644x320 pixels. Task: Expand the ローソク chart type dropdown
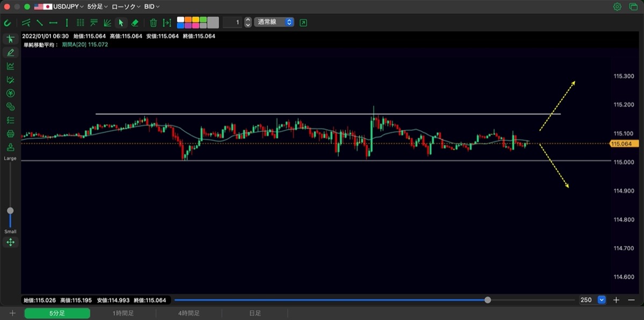pyautogui.click(x=126, y=7)
